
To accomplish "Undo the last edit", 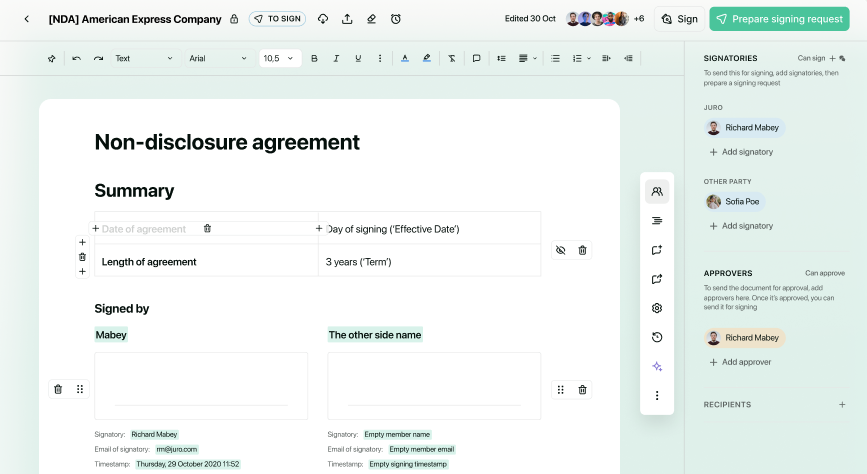I will [76, 59].
